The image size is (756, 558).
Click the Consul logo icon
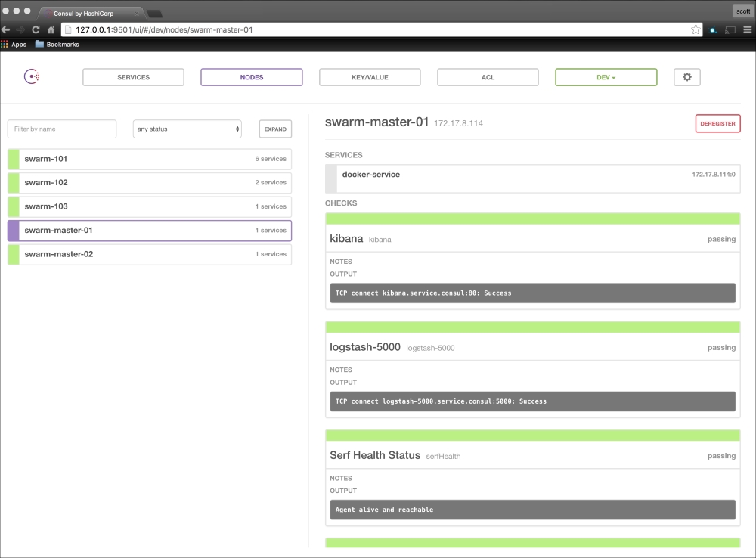click(32, 76)
